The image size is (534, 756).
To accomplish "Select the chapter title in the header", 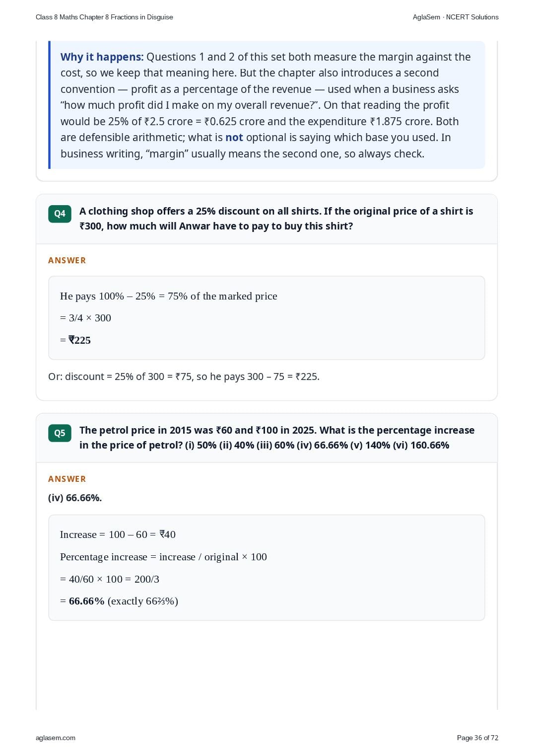I will pyautogui.click(x=104, y=17).
